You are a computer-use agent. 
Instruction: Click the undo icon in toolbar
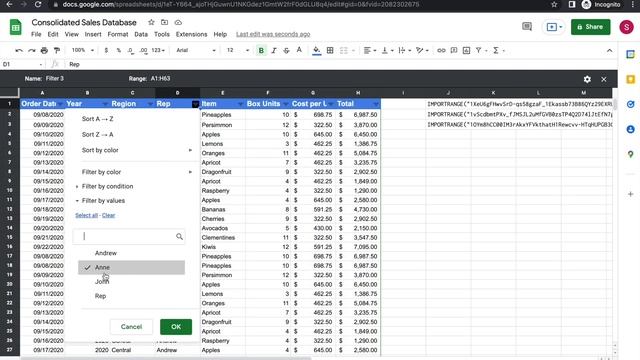pyautogui.click(x=19, y=50)
